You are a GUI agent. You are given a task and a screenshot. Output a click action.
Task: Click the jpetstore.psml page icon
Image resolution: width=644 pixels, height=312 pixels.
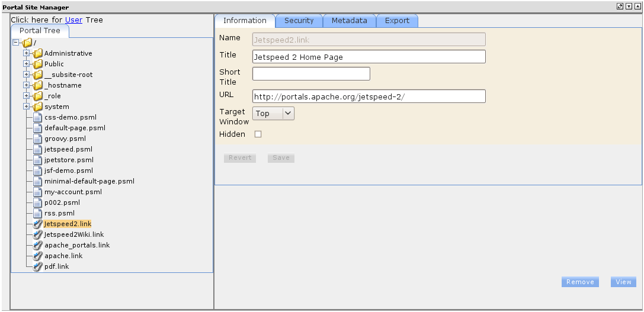pos(38,160)
